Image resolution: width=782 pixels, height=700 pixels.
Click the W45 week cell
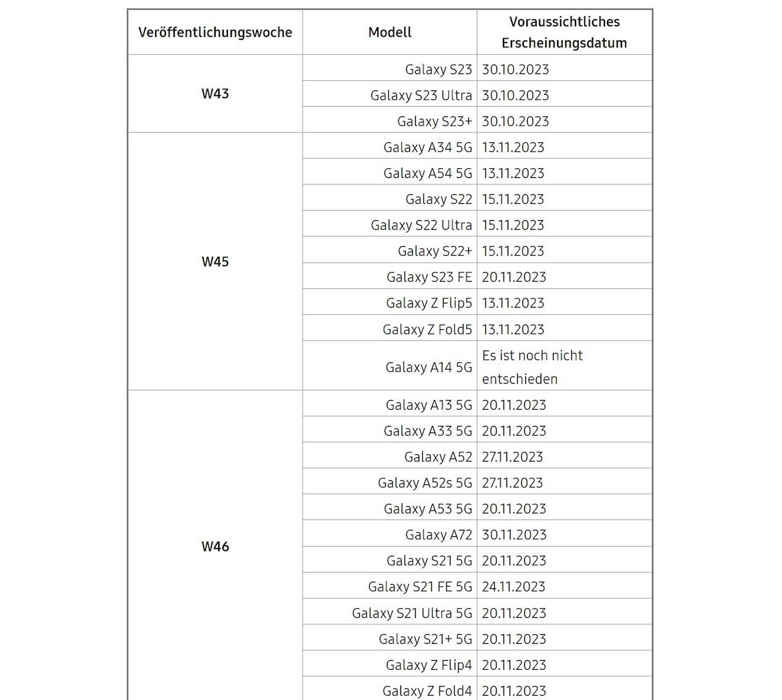(x=215, y=261)
